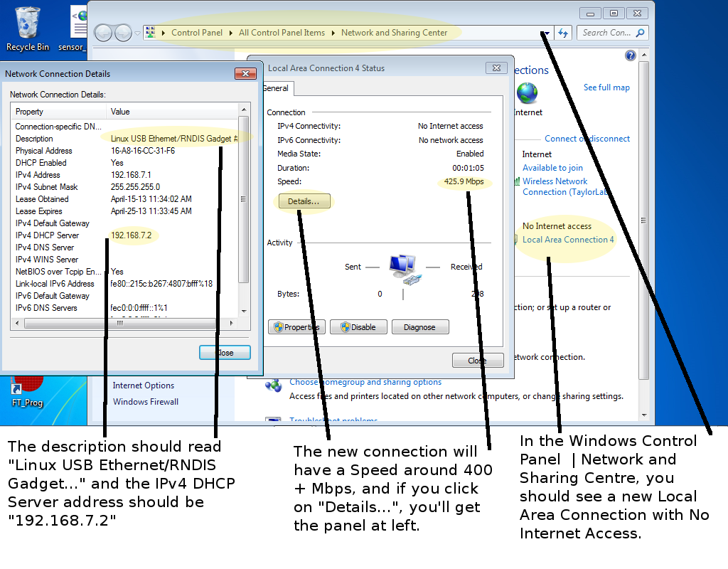Select the Description row in details list
728x569 pixels.
[x=125, y=139]
